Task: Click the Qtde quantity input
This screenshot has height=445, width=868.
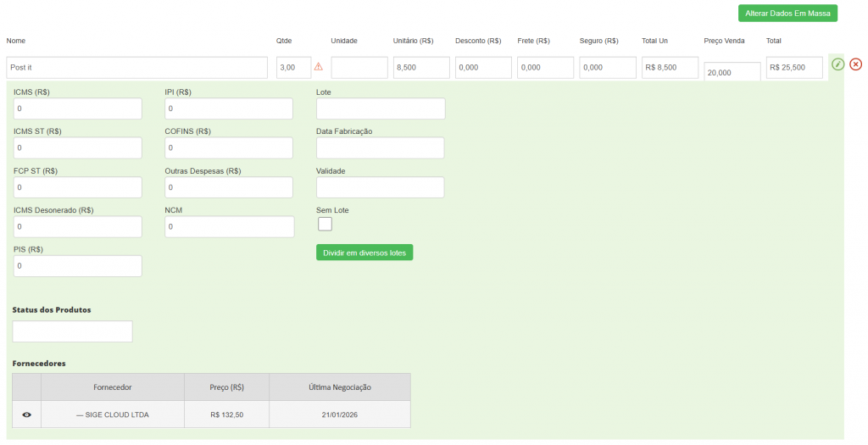Action: [293, 68]
